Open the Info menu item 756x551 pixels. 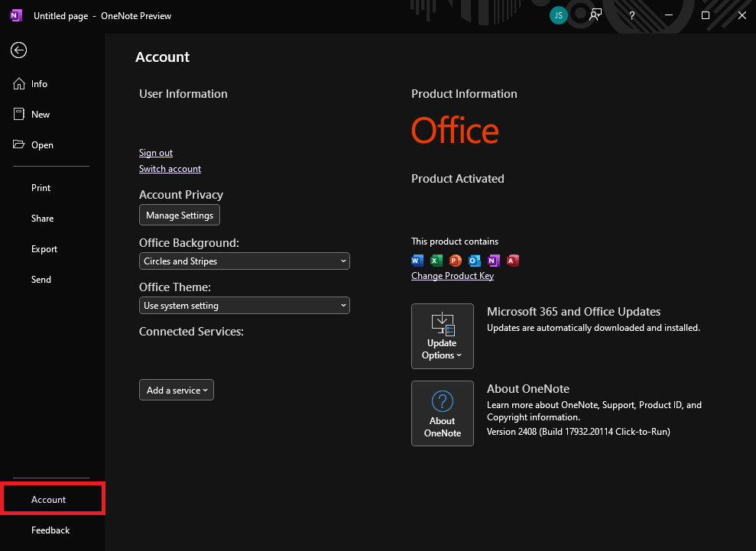[39, 84]
